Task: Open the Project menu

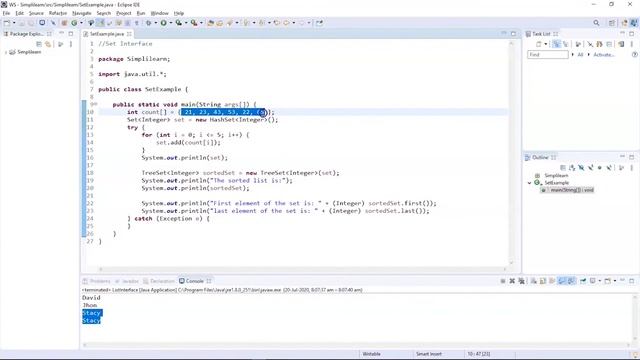Action: 124,13
